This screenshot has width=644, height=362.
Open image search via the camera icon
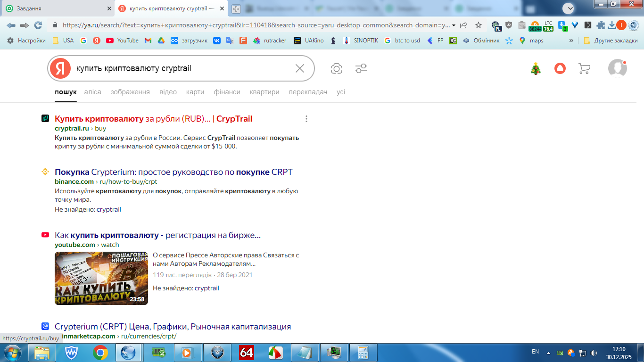click(x=337, y=69)
